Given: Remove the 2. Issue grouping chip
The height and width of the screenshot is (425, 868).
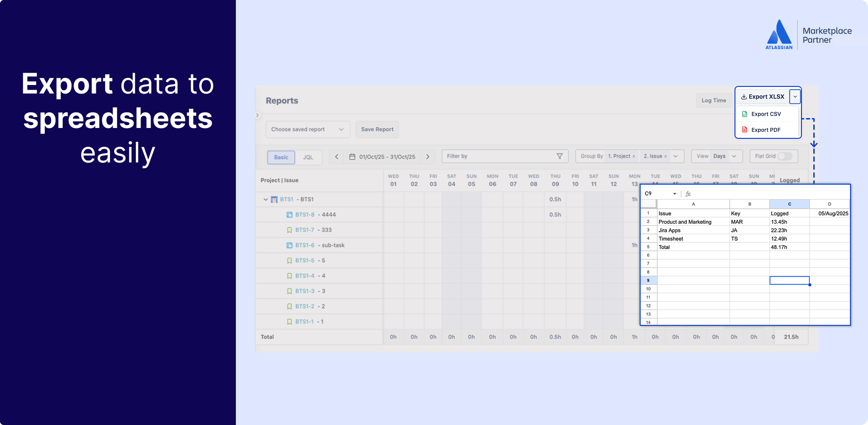Looking at the screenshot, I should coord(666,156).
